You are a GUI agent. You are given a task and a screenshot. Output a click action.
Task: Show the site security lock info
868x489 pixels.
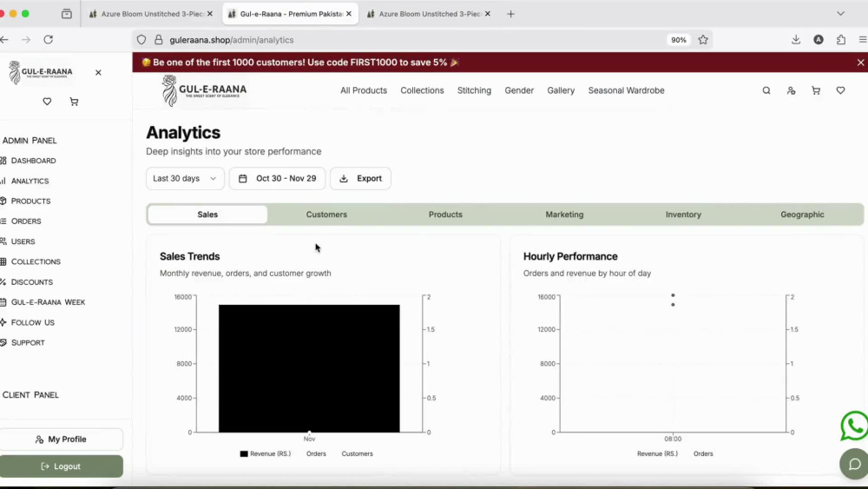(x=159, y=40)
